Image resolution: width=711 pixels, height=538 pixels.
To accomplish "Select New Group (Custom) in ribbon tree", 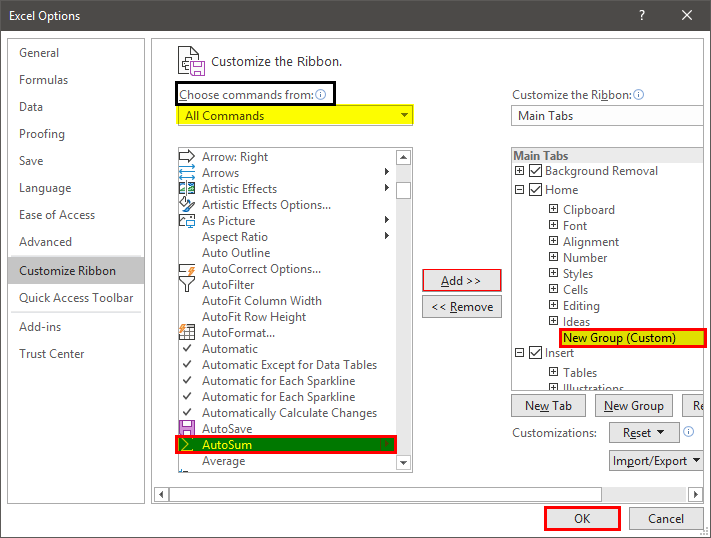I will [x=632, y=338].
